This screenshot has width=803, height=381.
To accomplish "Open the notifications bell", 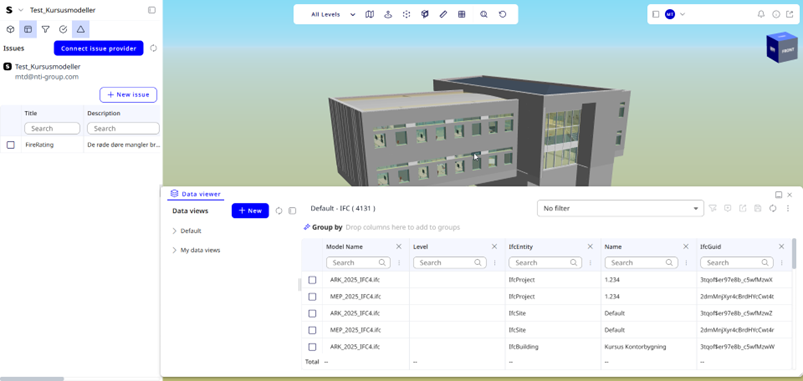I will (x=761, y=14).
